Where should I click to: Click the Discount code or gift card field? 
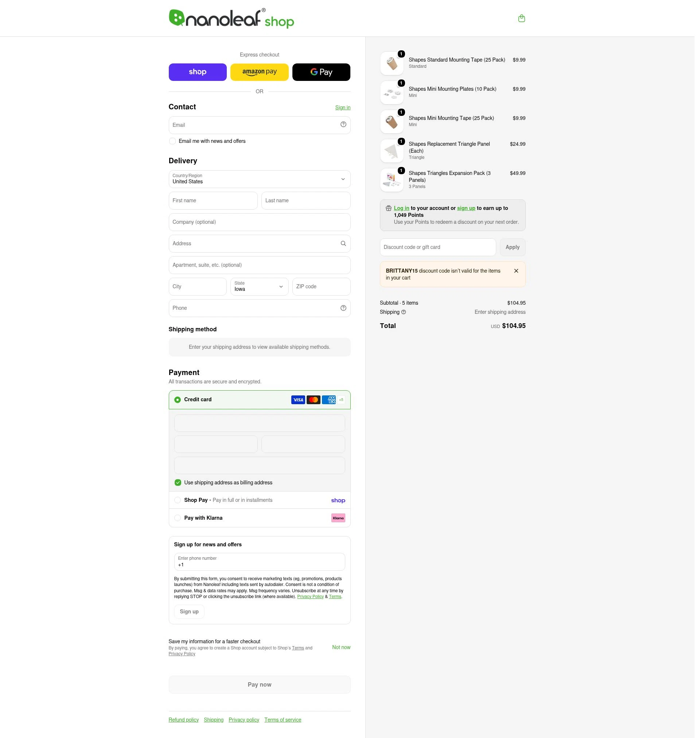441,249
